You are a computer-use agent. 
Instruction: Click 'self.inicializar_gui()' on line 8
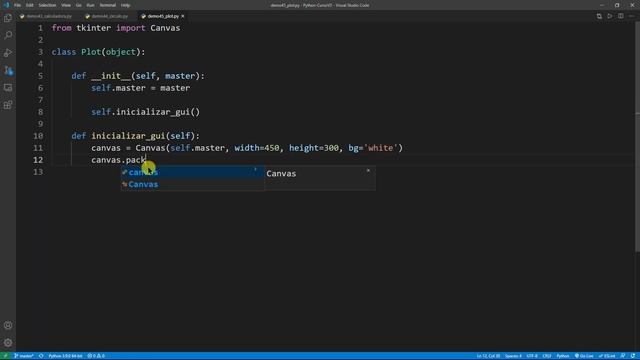146,112
